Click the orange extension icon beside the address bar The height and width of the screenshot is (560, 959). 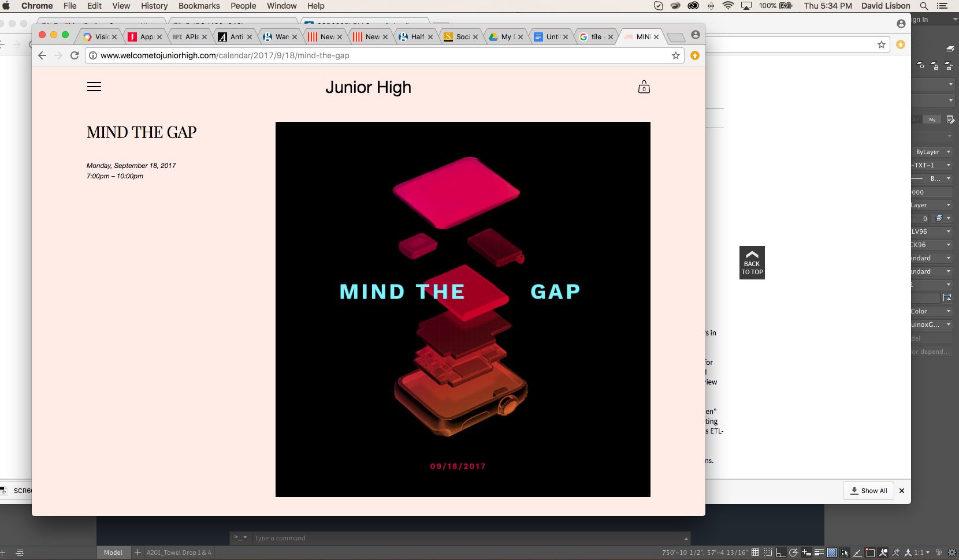695,55
